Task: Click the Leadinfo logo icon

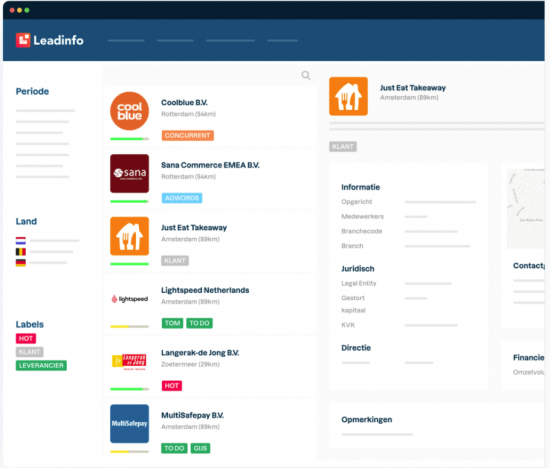Action: coord(23,40)
